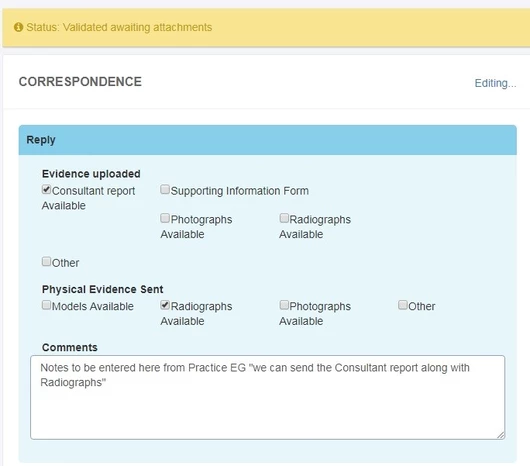Enable Photographs Available under Evidence uploaded

[x=165, y=218]
